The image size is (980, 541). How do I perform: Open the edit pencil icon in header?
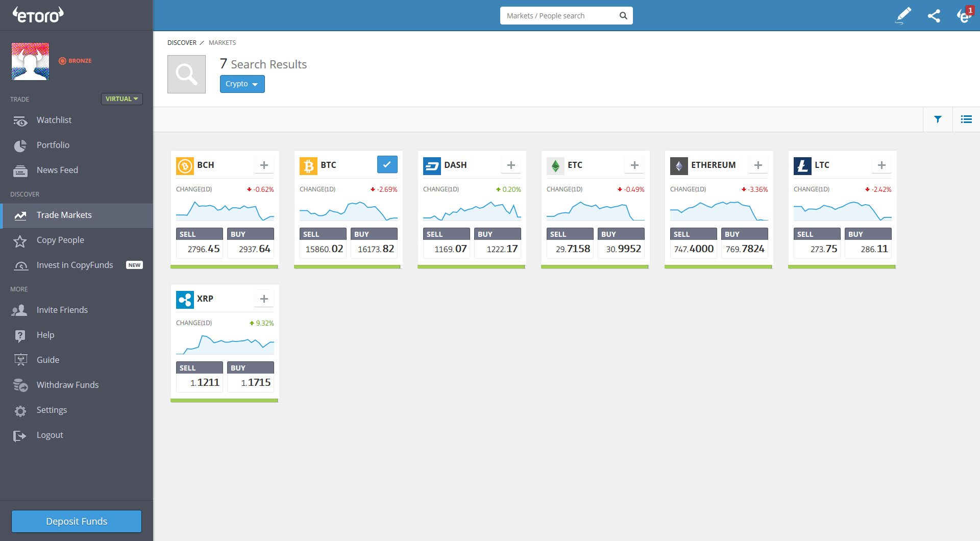pyautogui.click(x=903, y=16)
